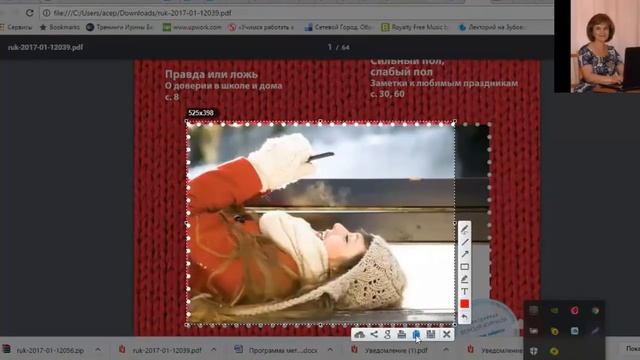Print the captured screenshot
Screen dimensions: 640x360
pyautogui.click(x=402, y=335)
